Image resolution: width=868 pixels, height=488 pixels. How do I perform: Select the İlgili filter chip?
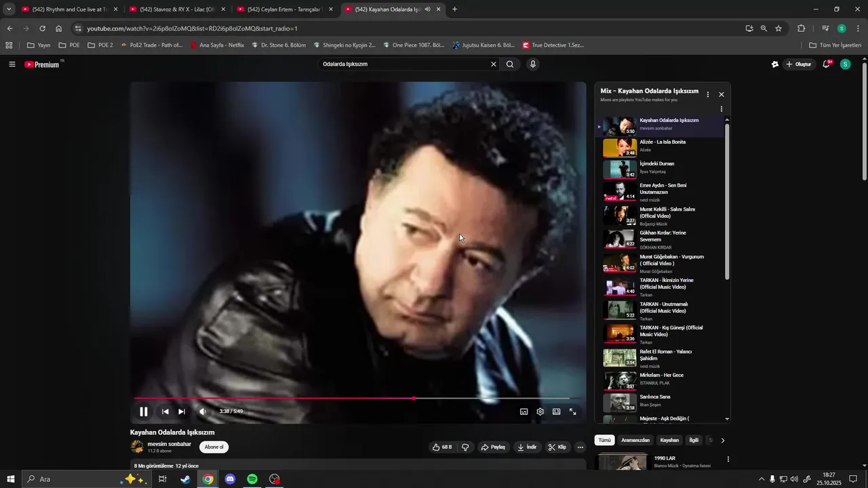click(x=694, y=441)
